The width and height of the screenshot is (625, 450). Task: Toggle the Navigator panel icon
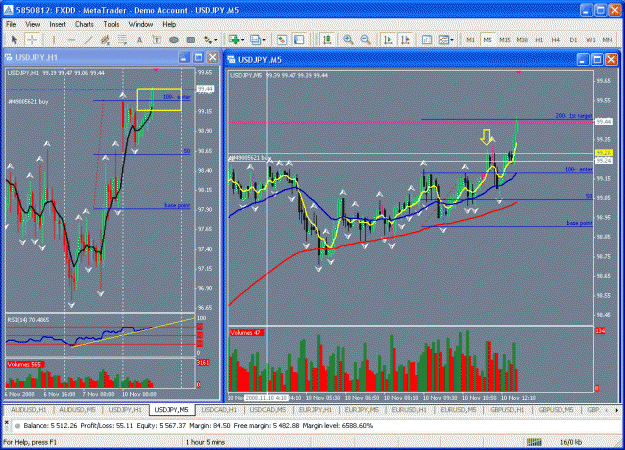click(x=299, y=39)
